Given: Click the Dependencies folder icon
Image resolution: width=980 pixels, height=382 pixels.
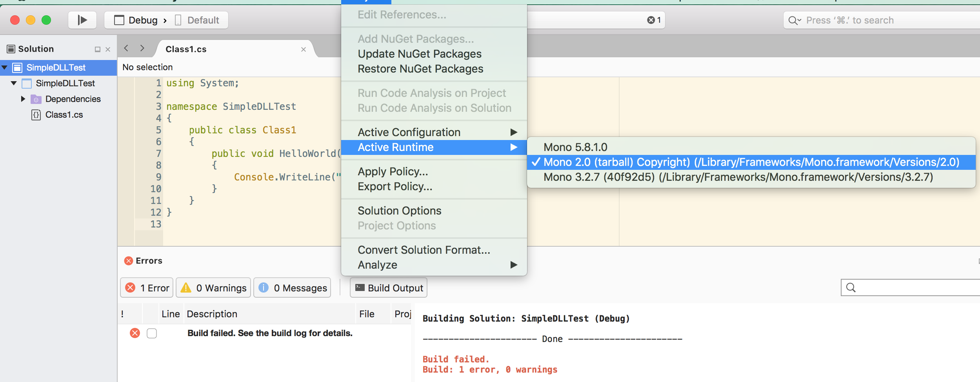Looking at the screenshot, I should click(36, 99).
